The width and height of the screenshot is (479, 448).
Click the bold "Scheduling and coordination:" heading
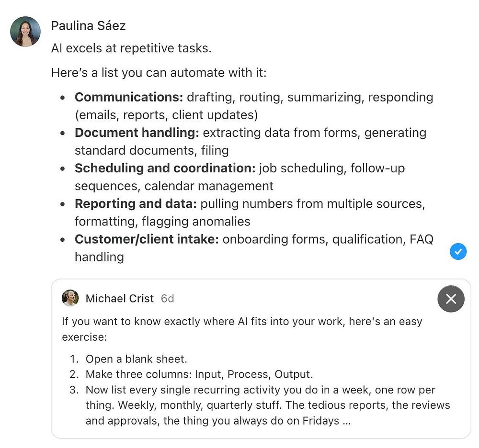tap(165, 168)
